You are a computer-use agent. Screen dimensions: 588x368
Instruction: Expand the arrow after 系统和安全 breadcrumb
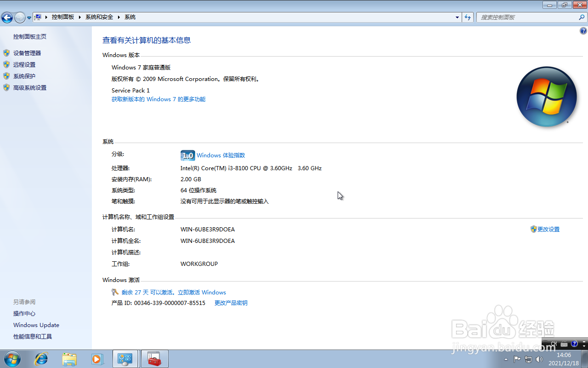119,17
